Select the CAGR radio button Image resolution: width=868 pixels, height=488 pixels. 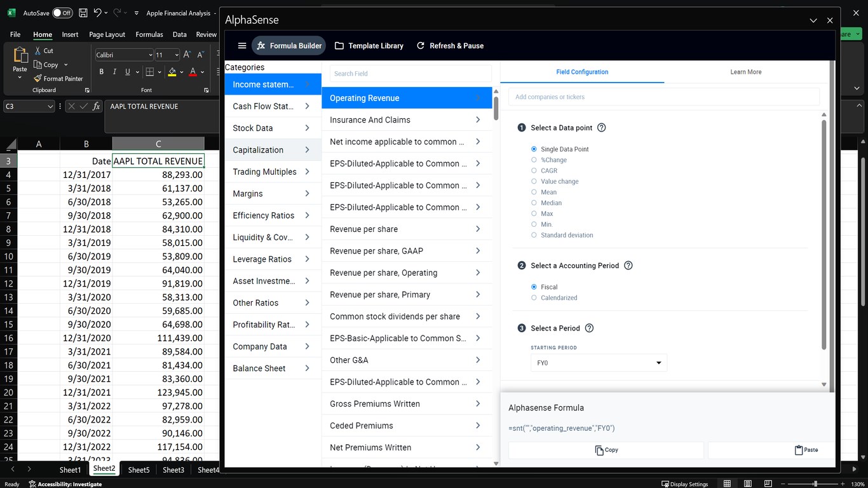pos(534,171)
